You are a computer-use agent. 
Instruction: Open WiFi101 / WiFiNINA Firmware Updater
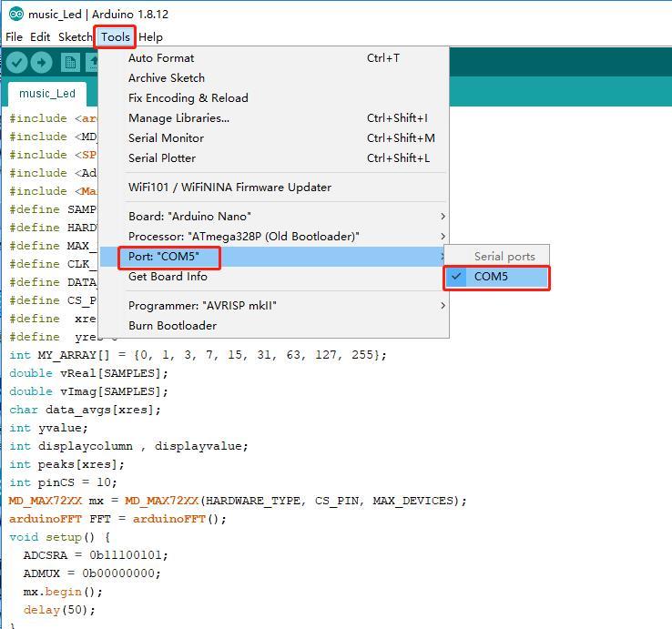(274, 188)
